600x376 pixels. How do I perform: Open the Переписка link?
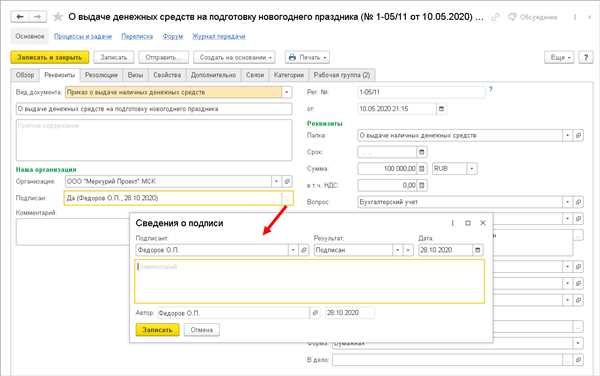coord(137,36)
